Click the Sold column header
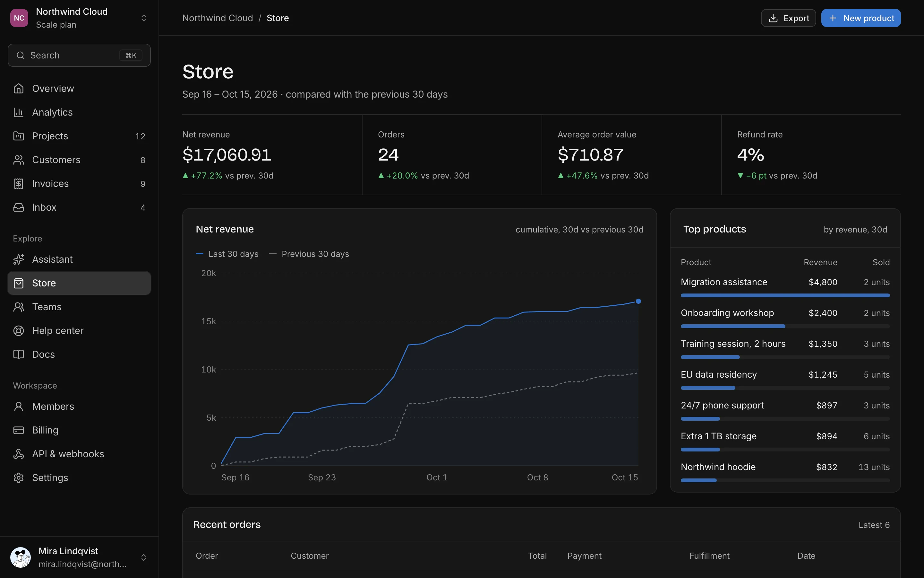 pyautogui.click(x=881, y=262)
